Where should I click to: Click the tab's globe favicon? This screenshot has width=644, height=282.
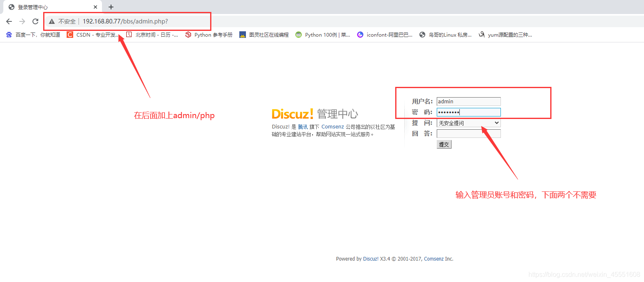(12, 7)
